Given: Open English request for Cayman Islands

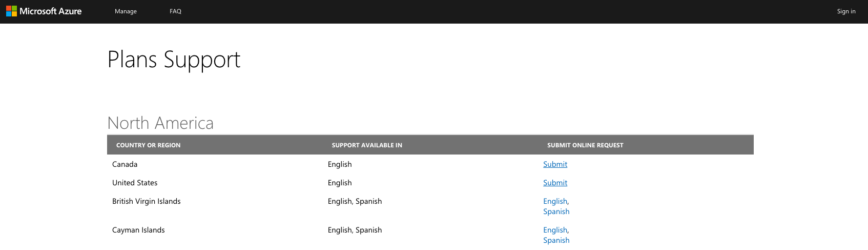Looking at the screenshot, I should point(555,230).
